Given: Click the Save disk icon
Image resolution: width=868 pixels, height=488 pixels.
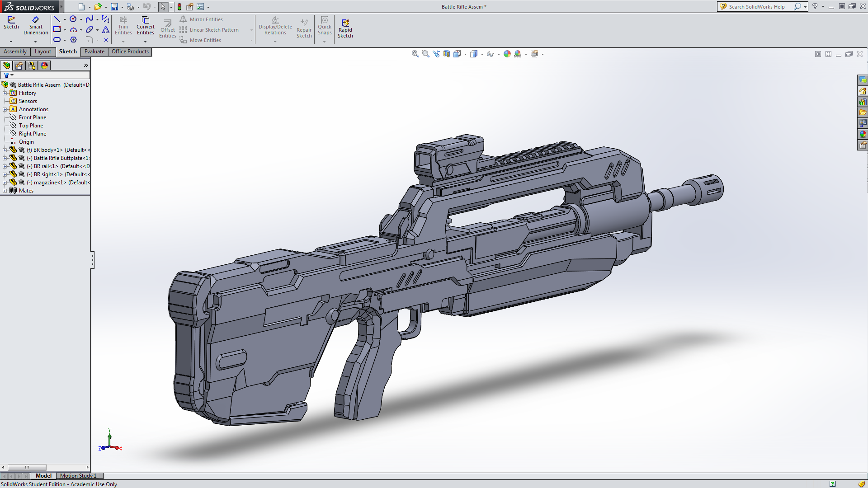Looking at the screenshot, I should tap(114, 7).
